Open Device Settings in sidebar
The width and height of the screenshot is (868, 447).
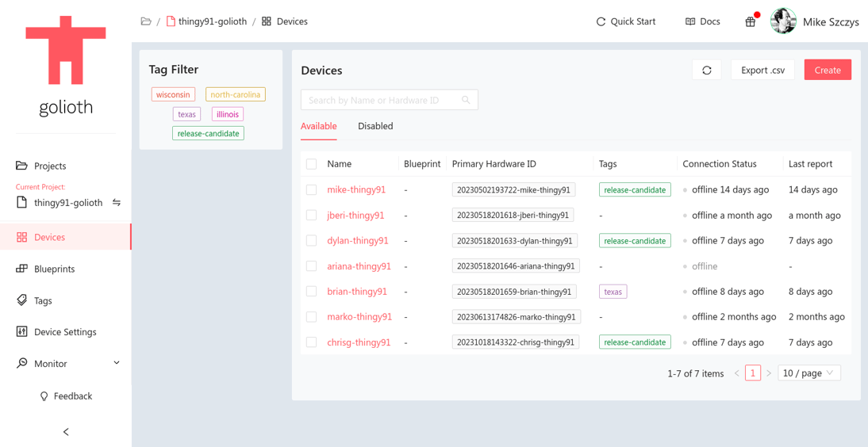click(65, 332)
